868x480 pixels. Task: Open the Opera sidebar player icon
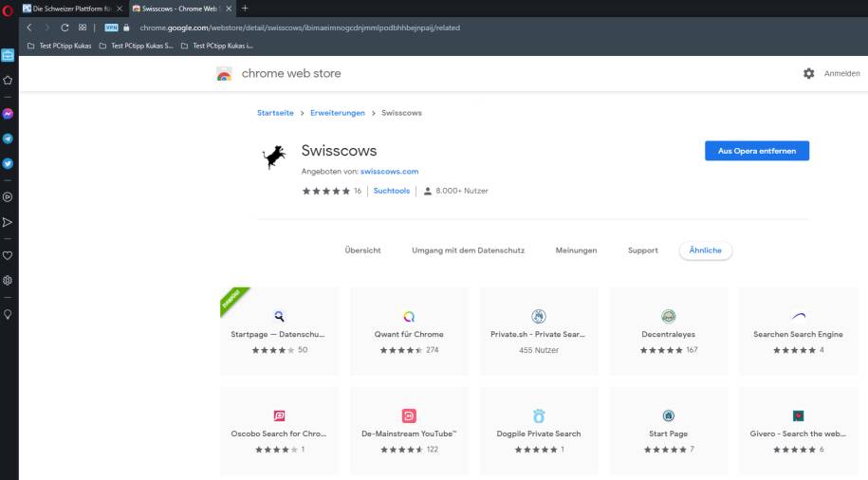(8, 197)
